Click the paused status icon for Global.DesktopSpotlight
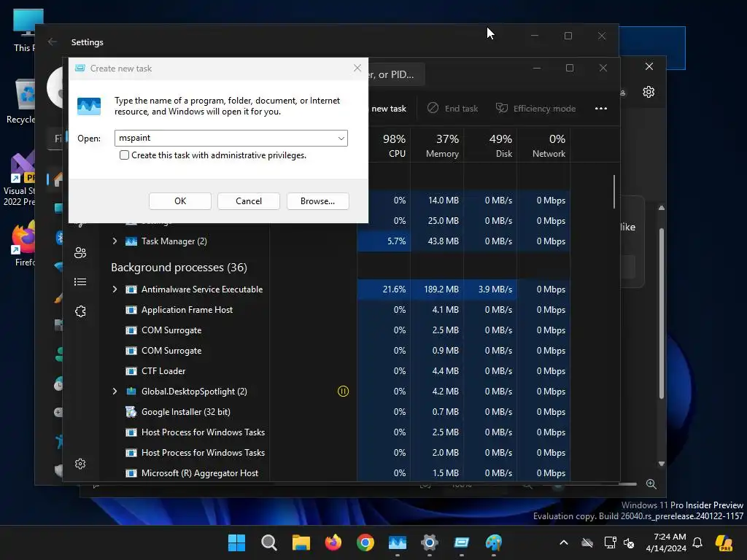Screen dimensions: 747x560 [x=343, y=392]
